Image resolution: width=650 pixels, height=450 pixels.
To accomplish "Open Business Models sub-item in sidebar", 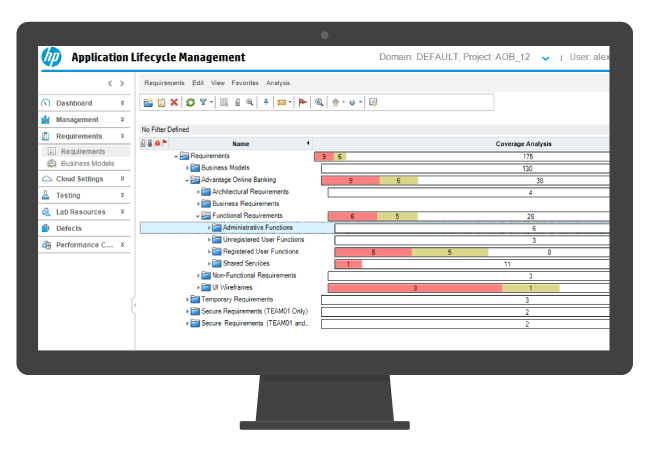I will tap(87, 164).
